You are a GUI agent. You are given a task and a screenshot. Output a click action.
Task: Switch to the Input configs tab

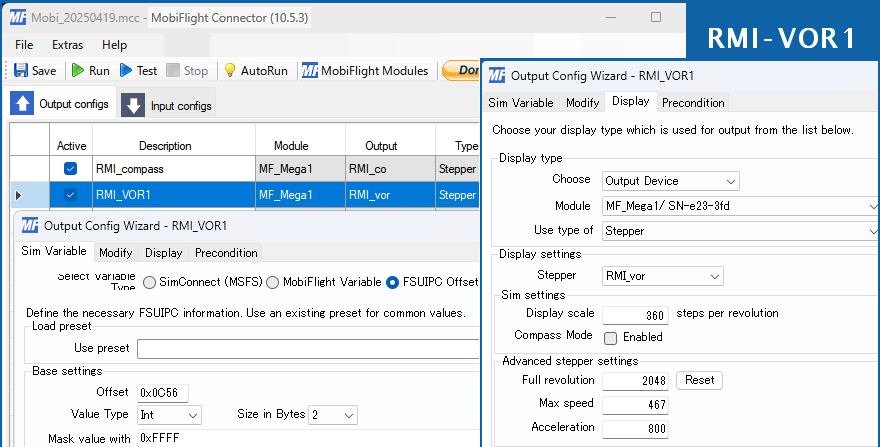pyautogui.click(x=167, y=106)
